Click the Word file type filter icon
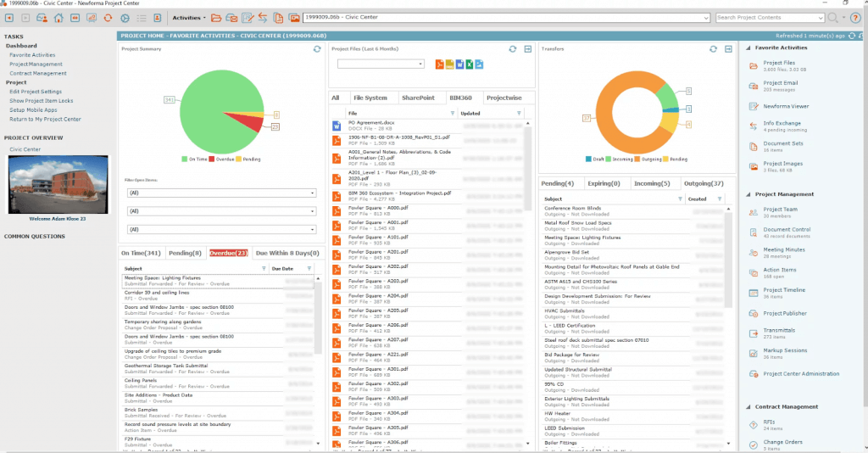 pyautogui.click(x=459, y=64)
